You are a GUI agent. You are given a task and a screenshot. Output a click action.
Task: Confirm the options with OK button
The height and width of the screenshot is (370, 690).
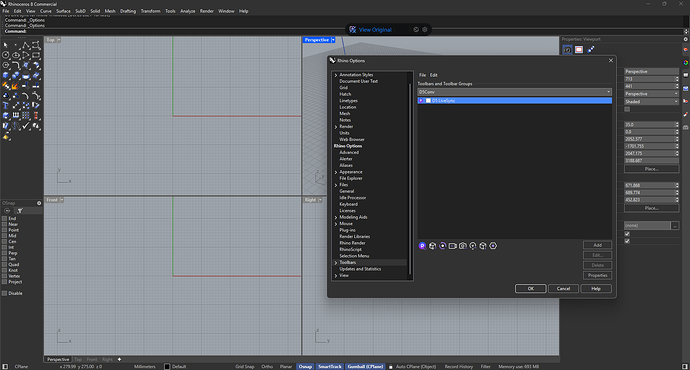(x=530, y=289)
